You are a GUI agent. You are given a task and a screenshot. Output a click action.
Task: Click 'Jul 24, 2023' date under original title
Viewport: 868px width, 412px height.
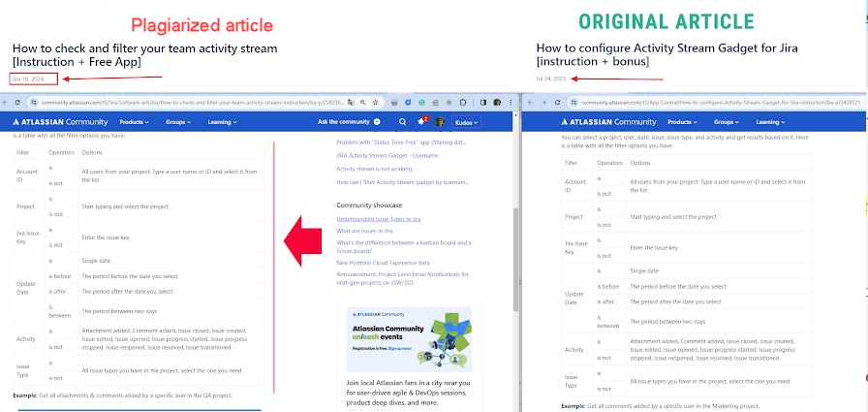(x=551, y=79)
